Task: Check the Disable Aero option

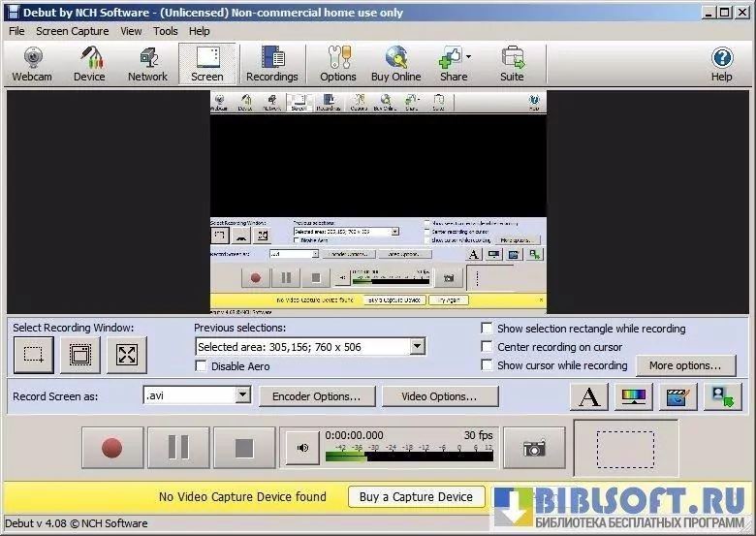Action: pos(202,366)
